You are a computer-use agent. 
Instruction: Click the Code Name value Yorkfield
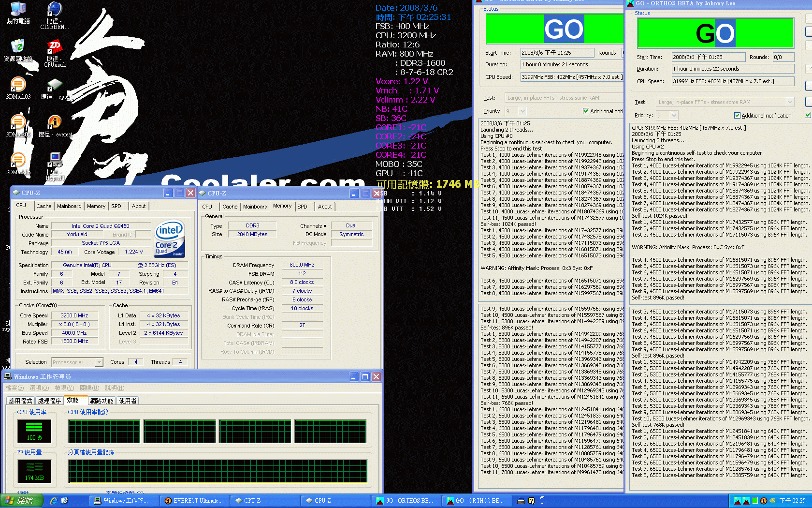click(x=77, y=234)
